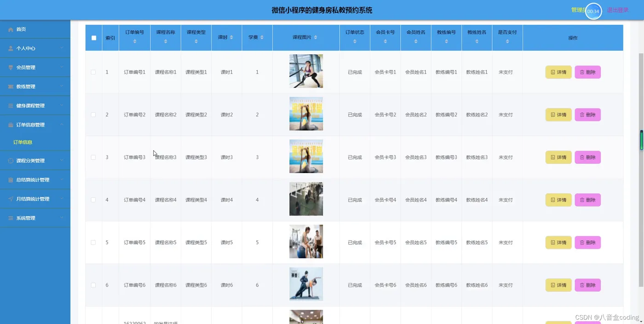644x324 pixels.
Task: Expand the 系统管理 chevron
Action: click(62, 218)
